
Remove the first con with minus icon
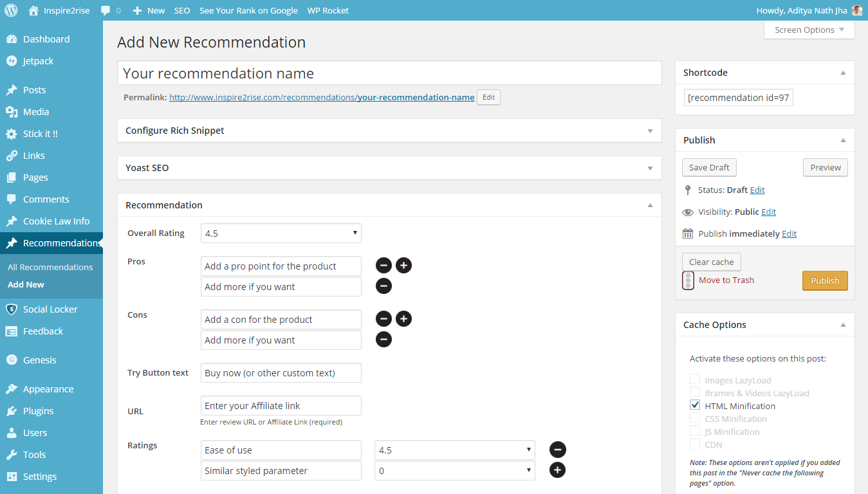pos(383,319)
